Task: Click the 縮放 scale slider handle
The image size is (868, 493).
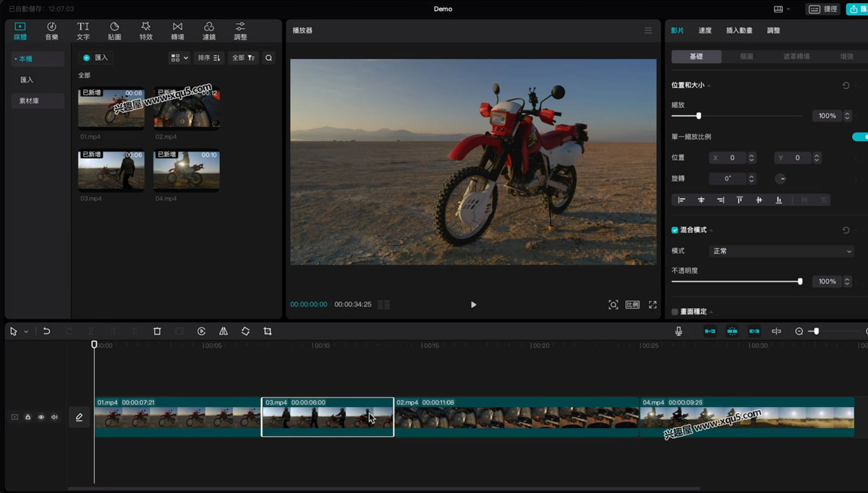Action: tap(699, 116)
